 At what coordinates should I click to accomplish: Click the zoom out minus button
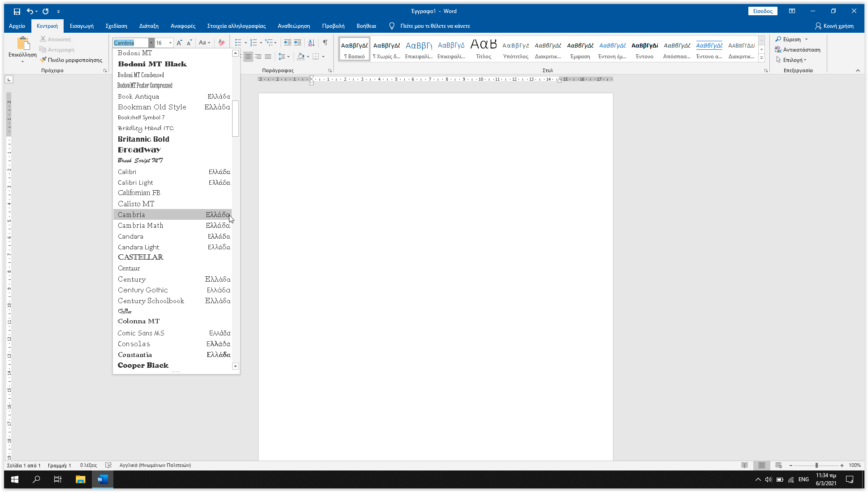[791, 465]
